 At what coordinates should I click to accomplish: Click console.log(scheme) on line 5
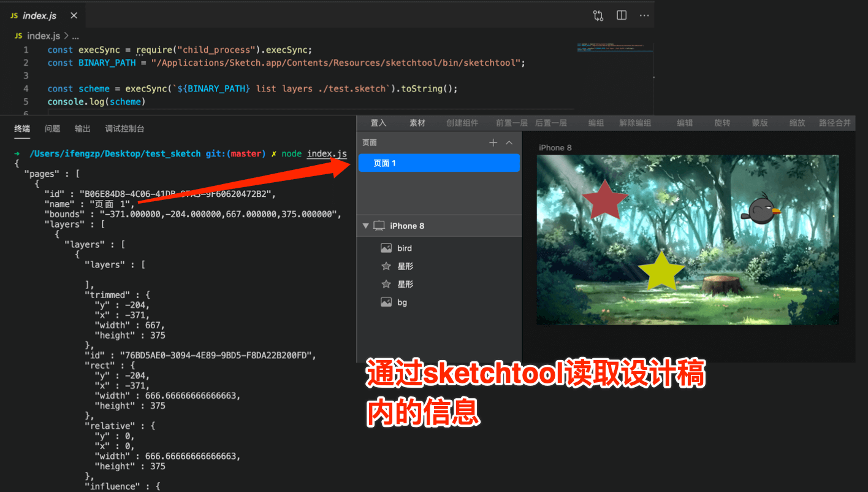tap(97, 101)
